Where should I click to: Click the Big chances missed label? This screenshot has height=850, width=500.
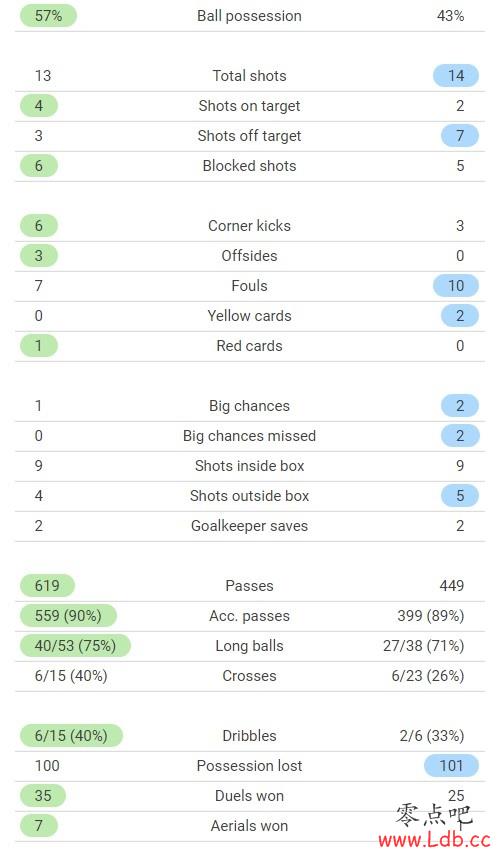coord(249,436)
